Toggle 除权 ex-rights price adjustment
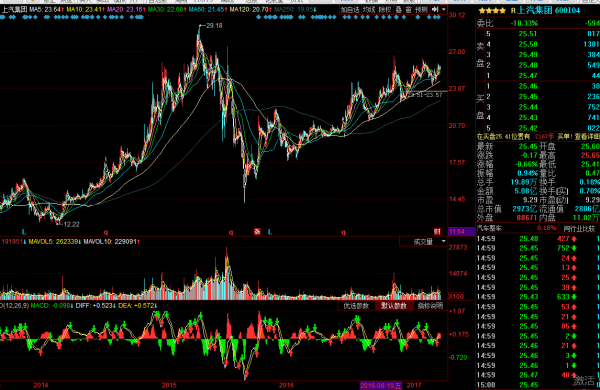This screenshot has height=390, width=600. coord(385,10)
